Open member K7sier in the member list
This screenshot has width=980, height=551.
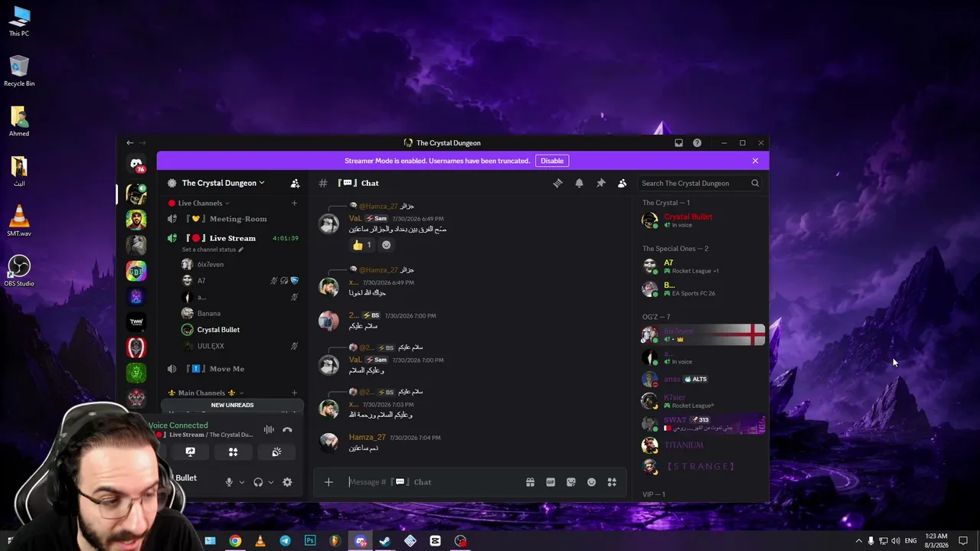coord(703,401)
